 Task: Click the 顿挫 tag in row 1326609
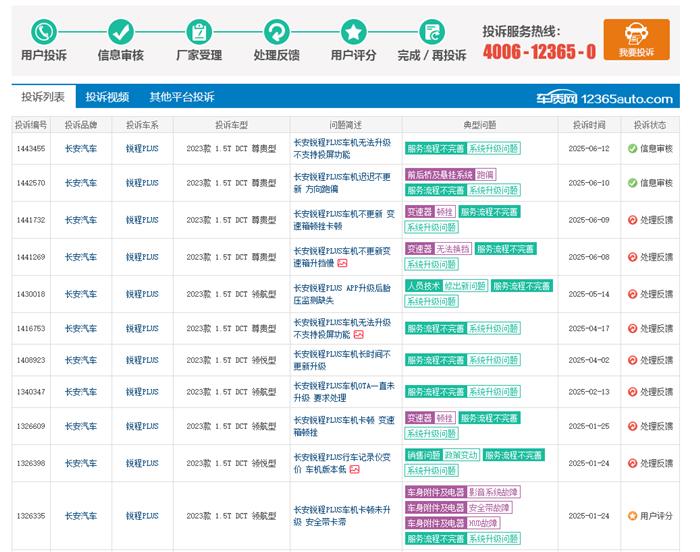[x=445, y=418]
